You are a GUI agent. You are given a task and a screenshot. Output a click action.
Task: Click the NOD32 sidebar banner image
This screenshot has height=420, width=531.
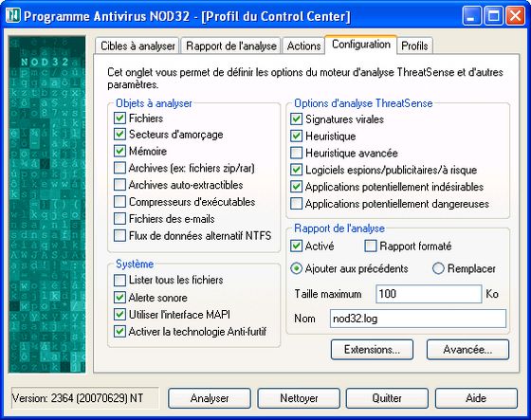[x=47, y=204]
